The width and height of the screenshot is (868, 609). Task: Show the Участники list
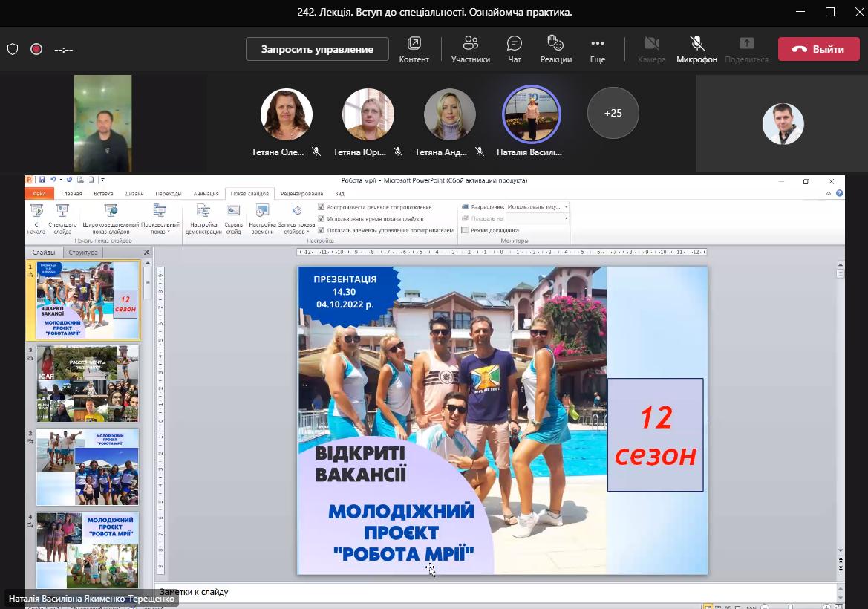pos(470,49)
